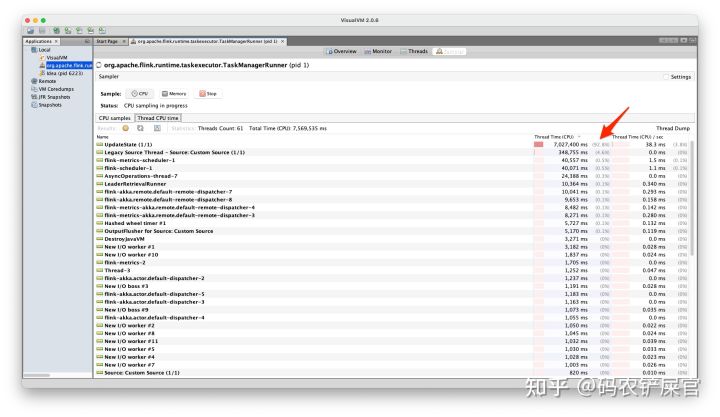The image size is (720, 417).
Task: Click the Remote node globe icon
Action: [x=34, y=81]
